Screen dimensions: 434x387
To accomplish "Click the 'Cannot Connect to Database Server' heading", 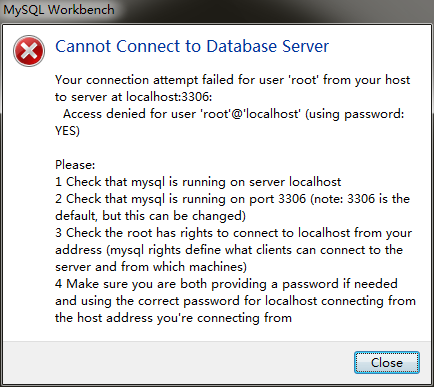I will click(x=192, y=46).
